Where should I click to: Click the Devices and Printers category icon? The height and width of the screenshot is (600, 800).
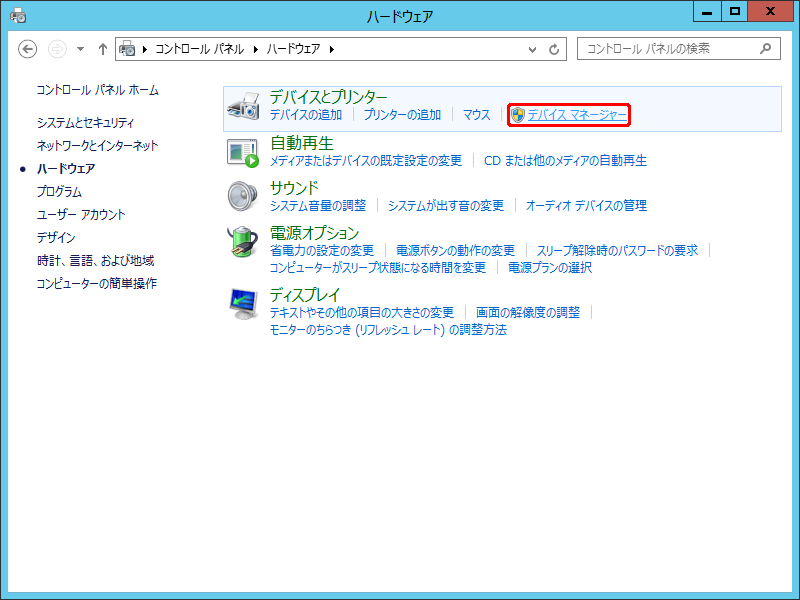[x=243, y=106]
